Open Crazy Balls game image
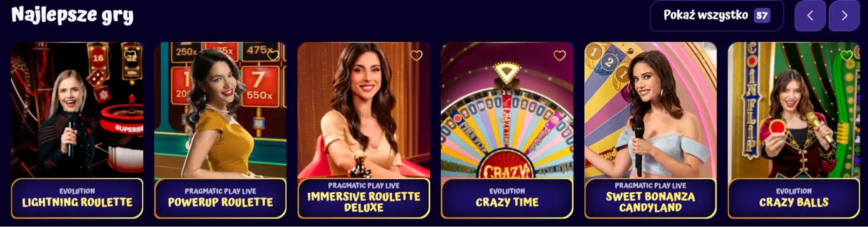This screenshot has height=227, width=868. (793, 110)
